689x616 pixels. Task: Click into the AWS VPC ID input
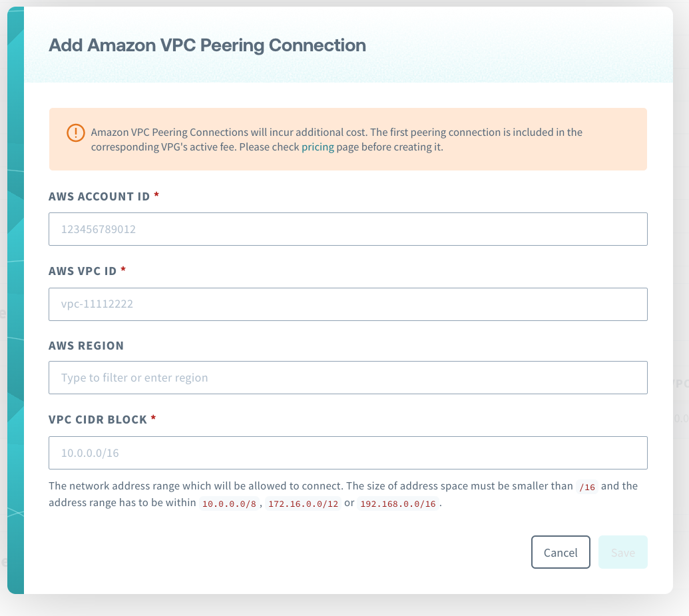click(347, 304)
